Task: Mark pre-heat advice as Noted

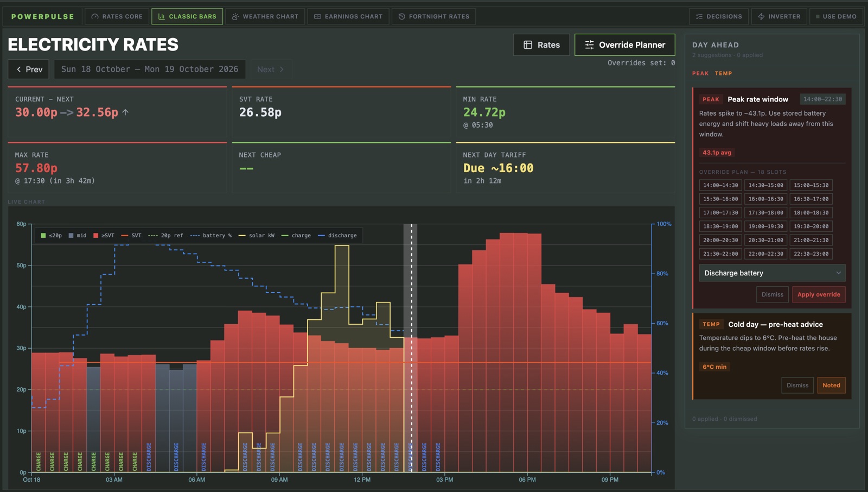Action: (831, 386)
